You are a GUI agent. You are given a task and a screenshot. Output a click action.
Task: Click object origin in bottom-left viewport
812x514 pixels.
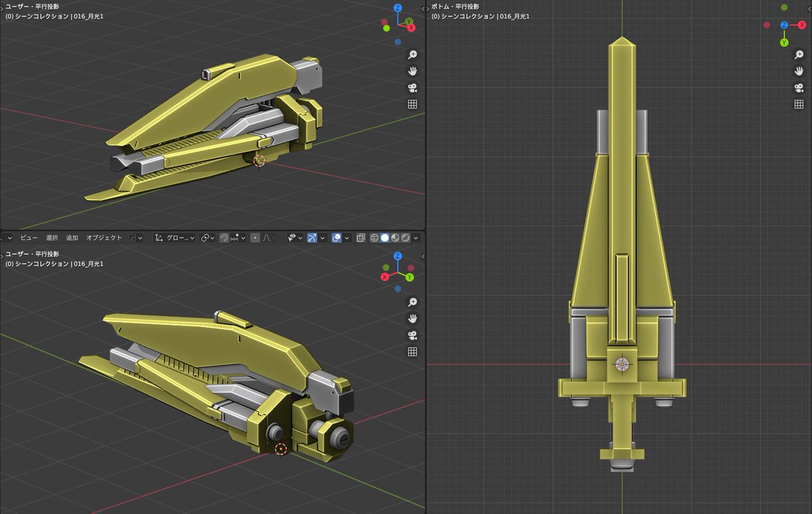[281, 448]
